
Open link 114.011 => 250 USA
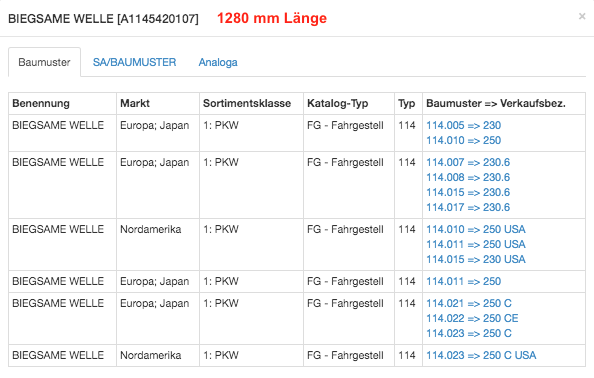tap(476, 244)
